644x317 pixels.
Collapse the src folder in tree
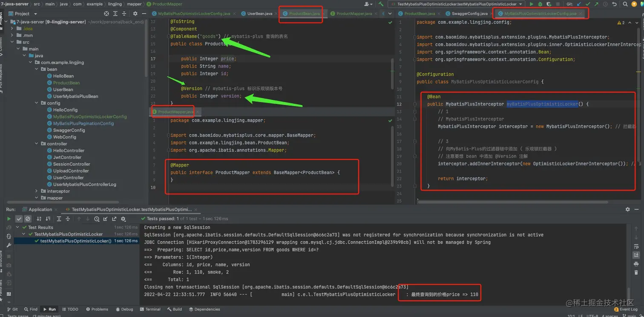[12, 42]
